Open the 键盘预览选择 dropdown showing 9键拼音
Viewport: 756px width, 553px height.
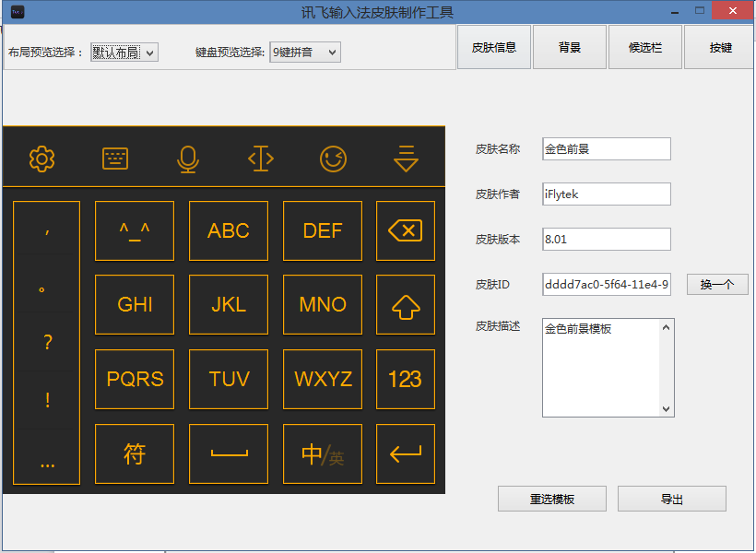[x=305, y=52]
